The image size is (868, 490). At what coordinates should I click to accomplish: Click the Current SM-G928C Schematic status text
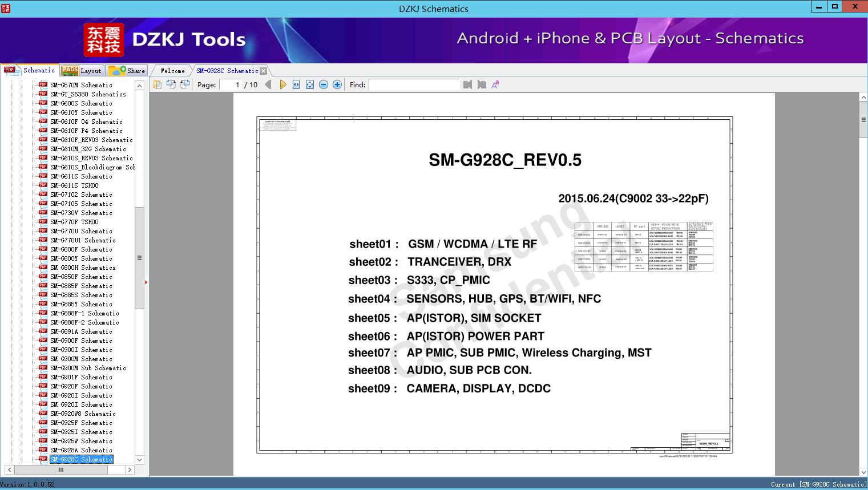[818, 485]
